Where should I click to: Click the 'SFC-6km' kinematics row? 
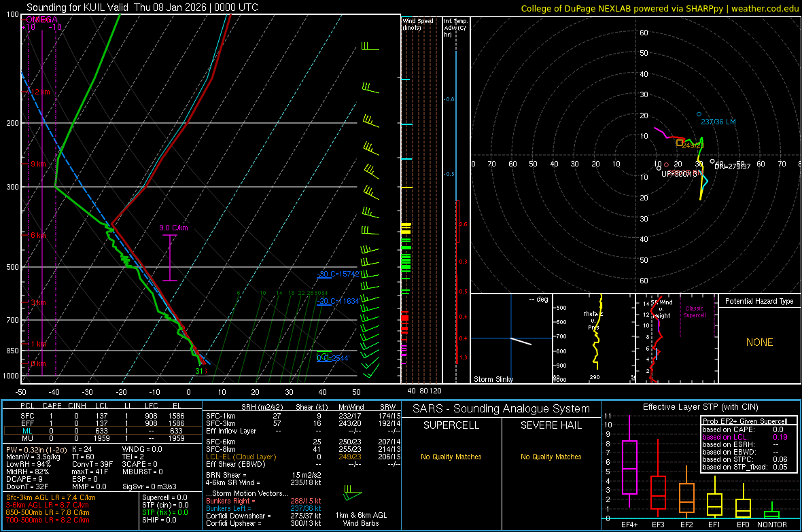click(x=303, y=442)
